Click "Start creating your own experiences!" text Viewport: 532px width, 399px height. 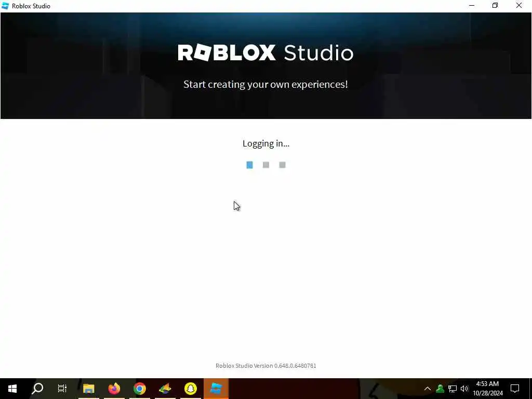click(265, 84)
